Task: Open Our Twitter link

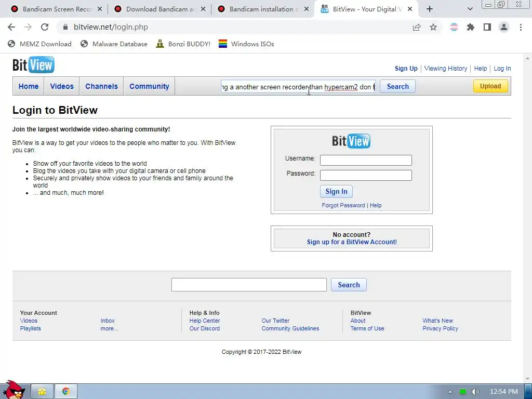Action: [275, 321]
